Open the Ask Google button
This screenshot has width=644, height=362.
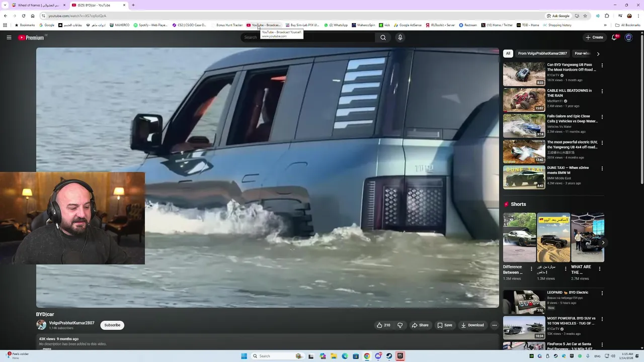559,16
